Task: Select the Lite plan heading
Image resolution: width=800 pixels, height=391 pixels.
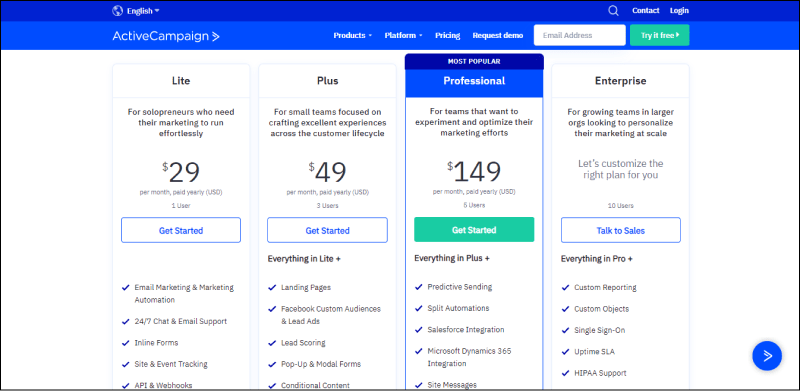Action: pos(181,81)
